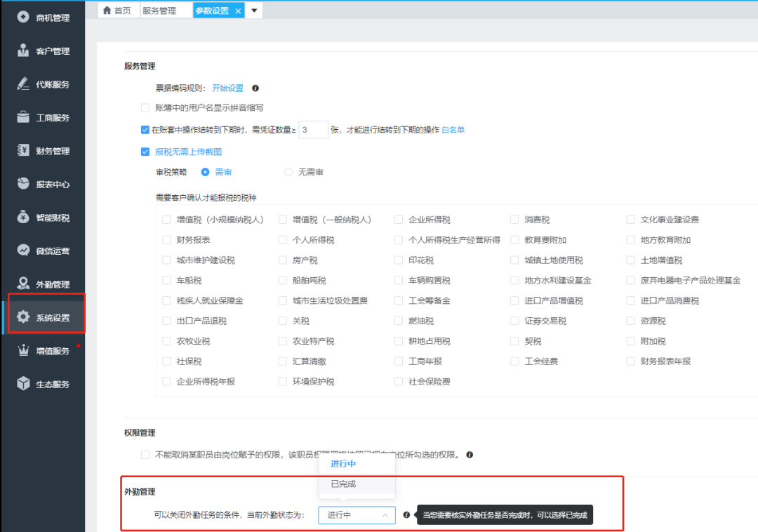Open 商机管理 menu item
The width and height of the screenshot is (758, 532).
43,18
